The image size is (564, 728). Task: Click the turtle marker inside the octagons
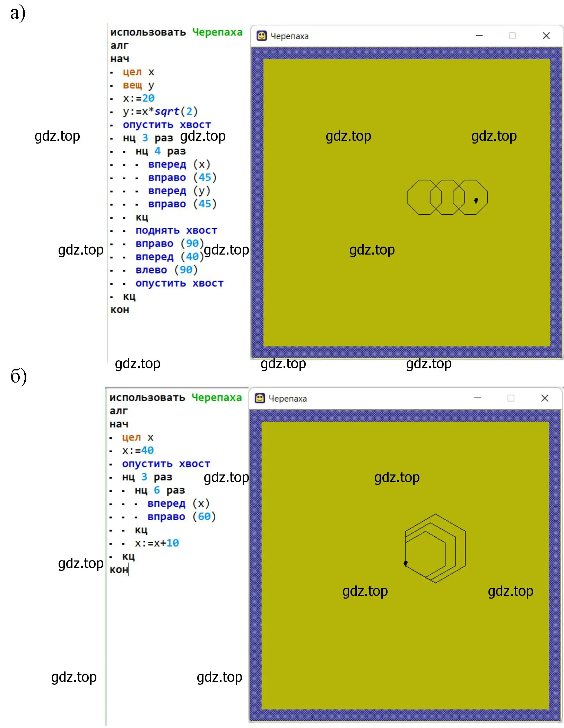tap(476, 200)
